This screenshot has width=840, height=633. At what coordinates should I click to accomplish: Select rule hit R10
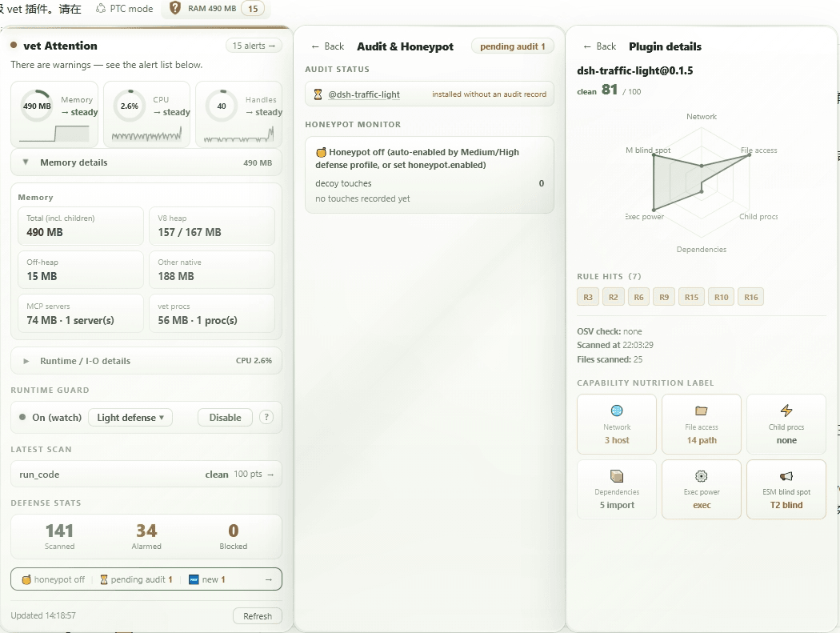tap(721, 297)
